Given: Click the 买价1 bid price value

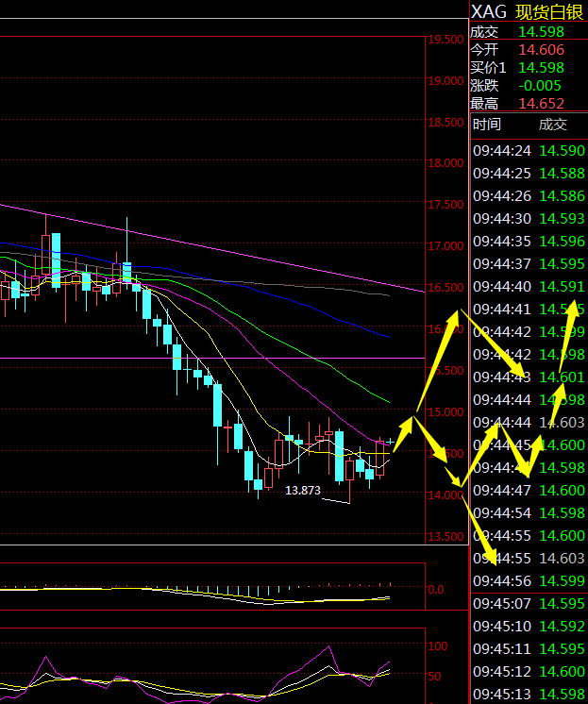Looking at the screenshot, I should (x=541, y=68).
